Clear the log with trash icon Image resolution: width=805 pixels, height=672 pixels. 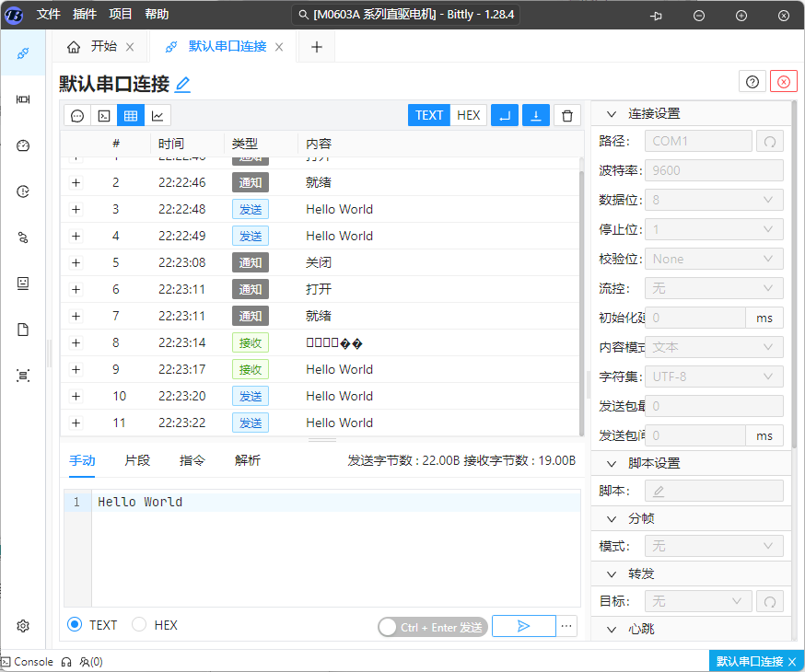point(567,115)
